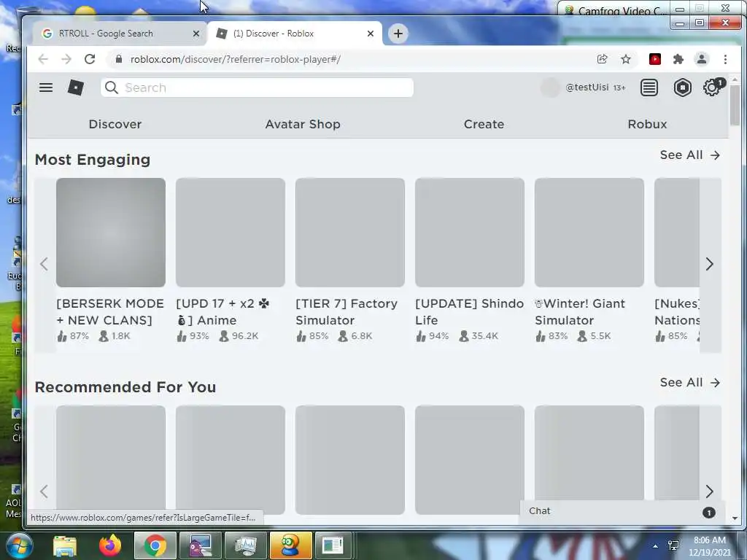
Task: Open Chrome extensions puzzle icon
Action: (x=678, y=59)
